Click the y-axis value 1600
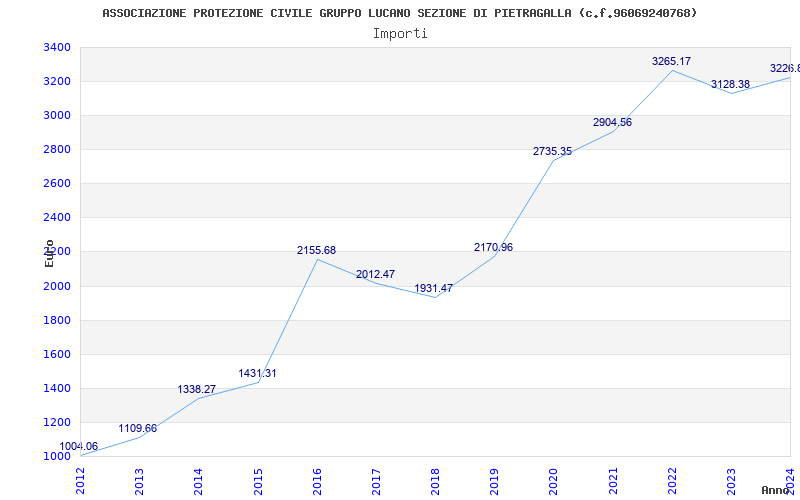This screenshot has width=800, height=500. pos(57,354)
